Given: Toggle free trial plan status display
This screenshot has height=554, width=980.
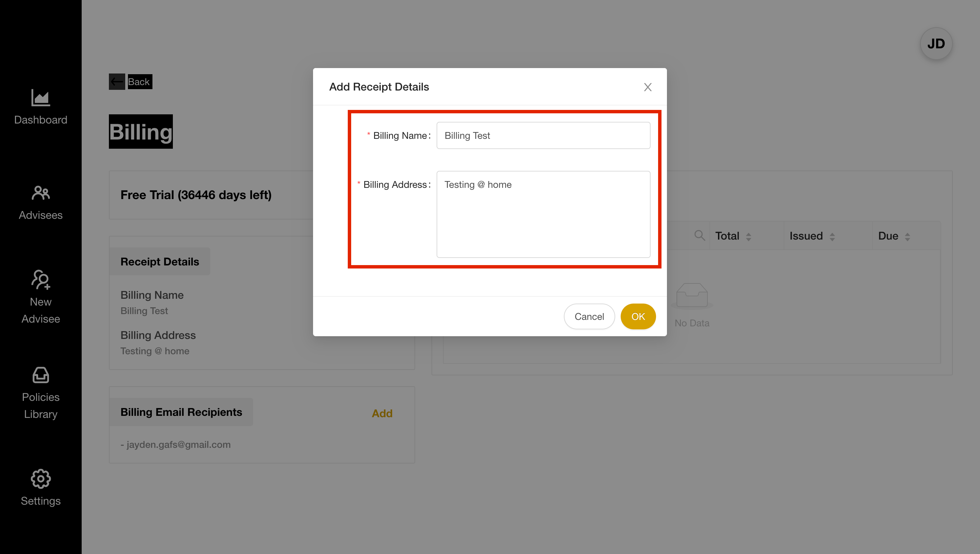Looking at the screenshot, I should (196, 195).
